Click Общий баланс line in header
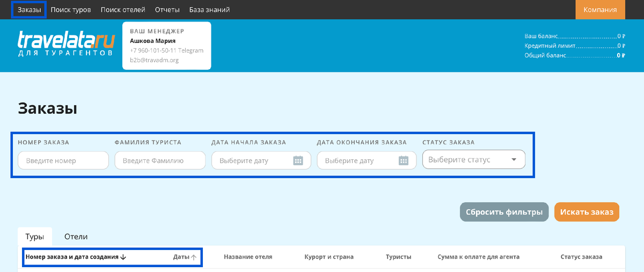The image size is (644, 272). [575, 55]
